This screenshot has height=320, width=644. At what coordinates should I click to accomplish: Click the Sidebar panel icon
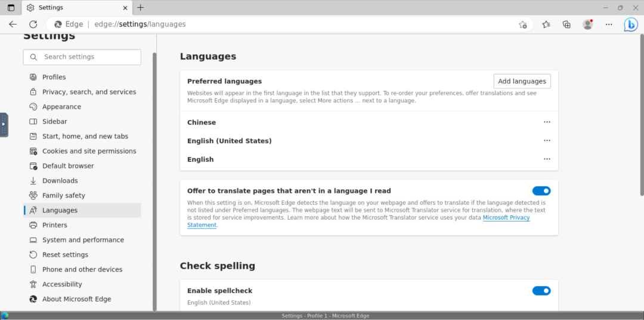(33, 121)
